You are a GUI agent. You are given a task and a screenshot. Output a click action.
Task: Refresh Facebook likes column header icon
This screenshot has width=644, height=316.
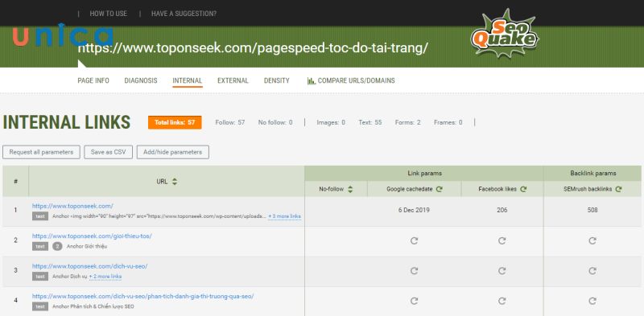click(x=523, y=189)
